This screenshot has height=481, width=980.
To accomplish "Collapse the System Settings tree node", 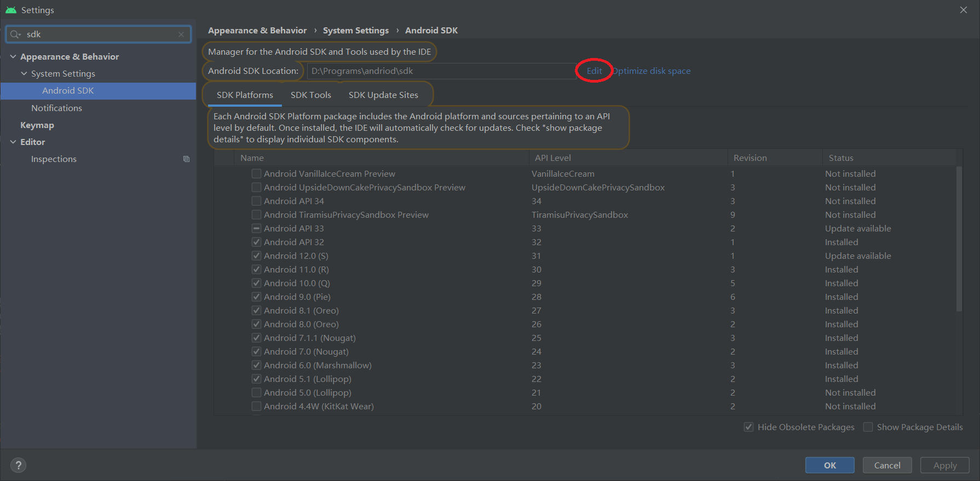I will (x=24, y=73).
